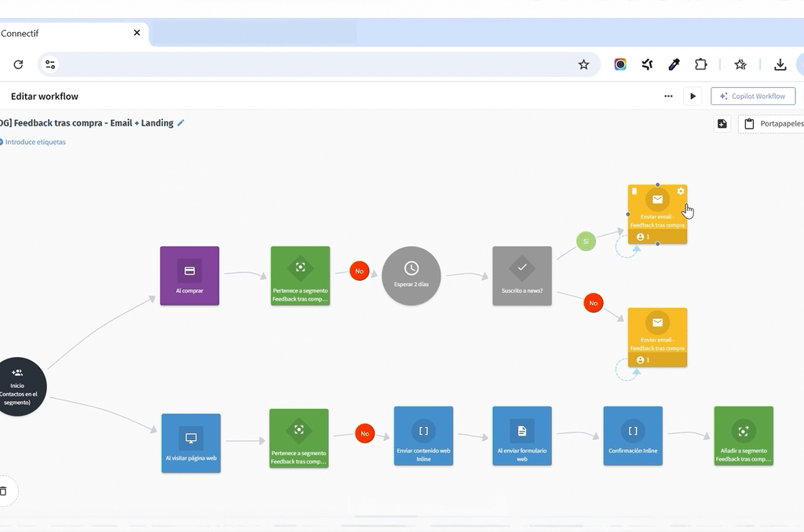The image size is (804, 532).
Task: Select the Añadir a segmento node
Action: tap(744, 436)
